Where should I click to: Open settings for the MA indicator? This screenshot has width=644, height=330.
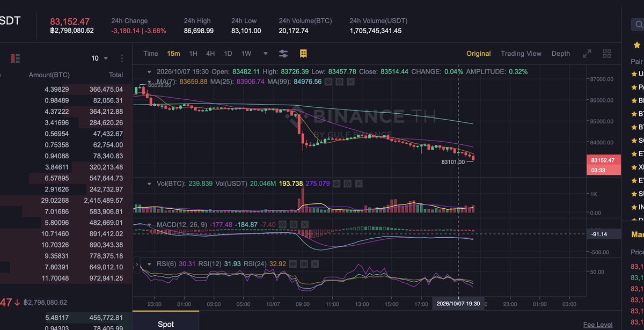[x=340, y=82]
